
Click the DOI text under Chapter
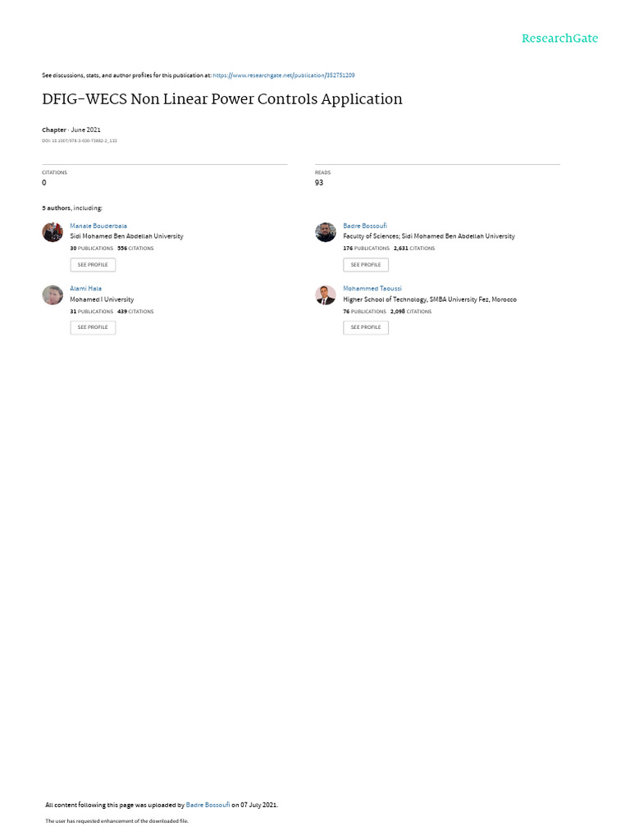pyautogui.click(x=80, y=141)
